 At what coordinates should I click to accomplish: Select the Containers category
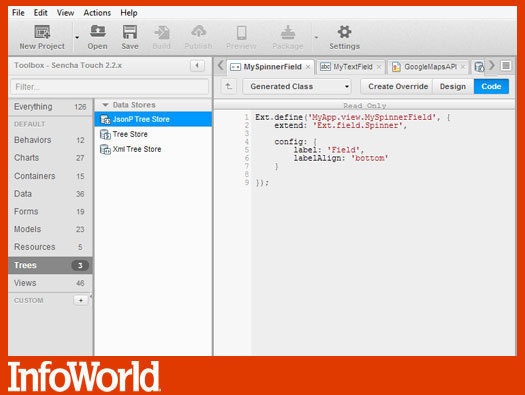(x=50, y=176)
